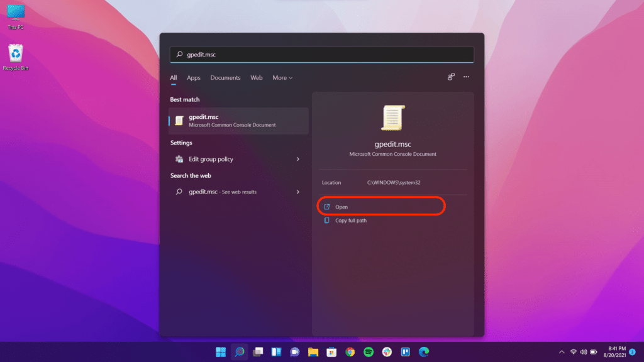644x362 pixels.
Task: Click the battery tray icon
Action: pos(594,352)
